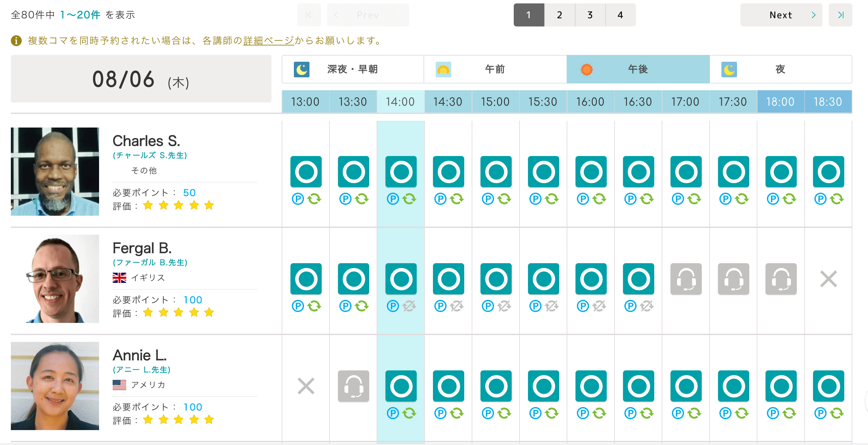The height and width of the screenshot is (445, 868).
Task: Click green refresh icon under Charles S. 18:30
Action: click(x=837, y=199)
